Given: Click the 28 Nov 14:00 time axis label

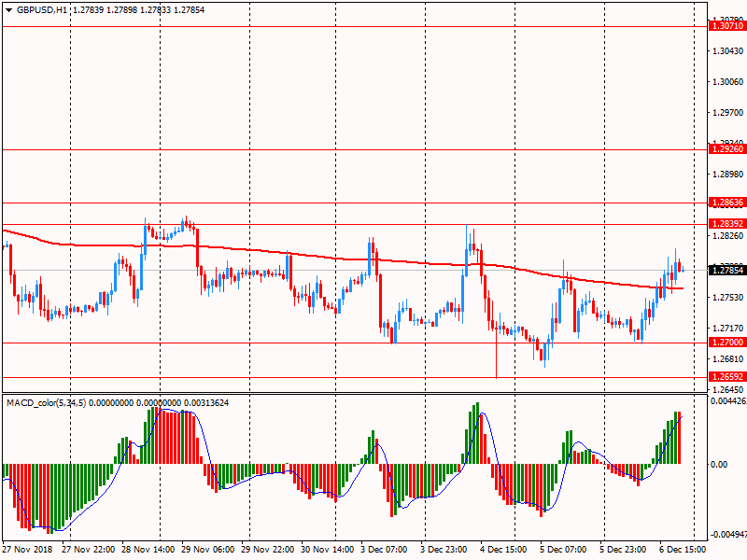Looking at the screenshot, I should 148,549.
